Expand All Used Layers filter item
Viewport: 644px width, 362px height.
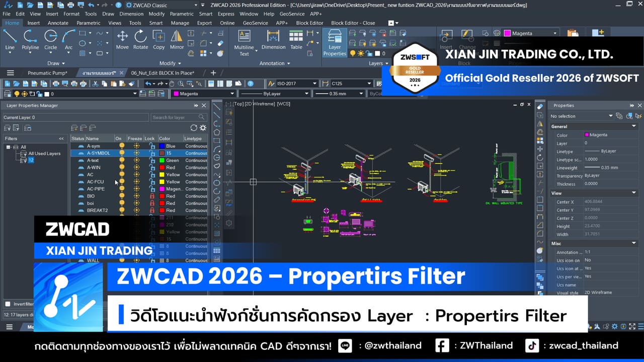click(x=45, y=153)
